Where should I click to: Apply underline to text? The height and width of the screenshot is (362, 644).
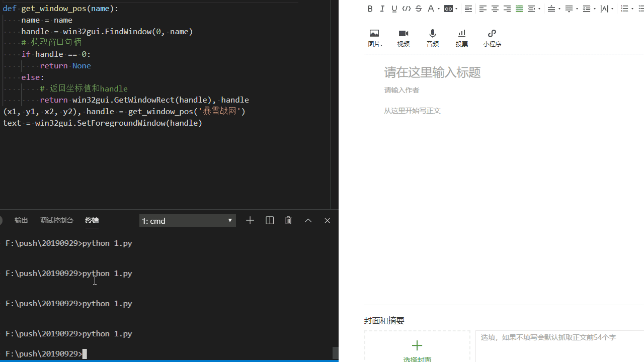(x=394, y=9)
